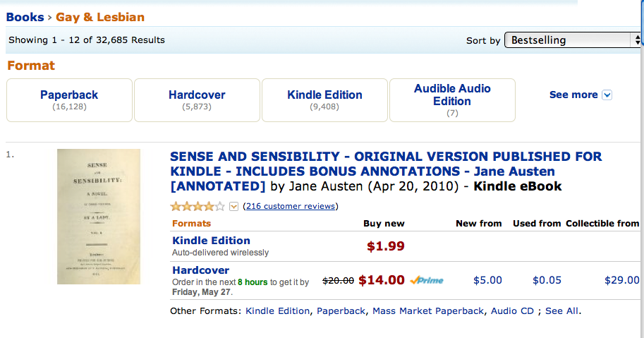Click the 'Used from' column header
644x338 pixels.
pyautogui.click(x=537, y=224)
